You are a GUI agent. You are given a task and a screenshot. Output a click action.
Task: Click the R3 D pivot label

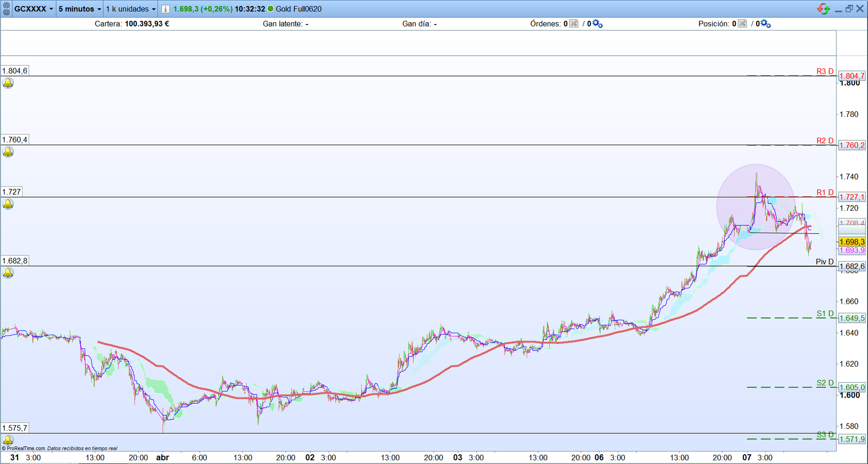825,71
